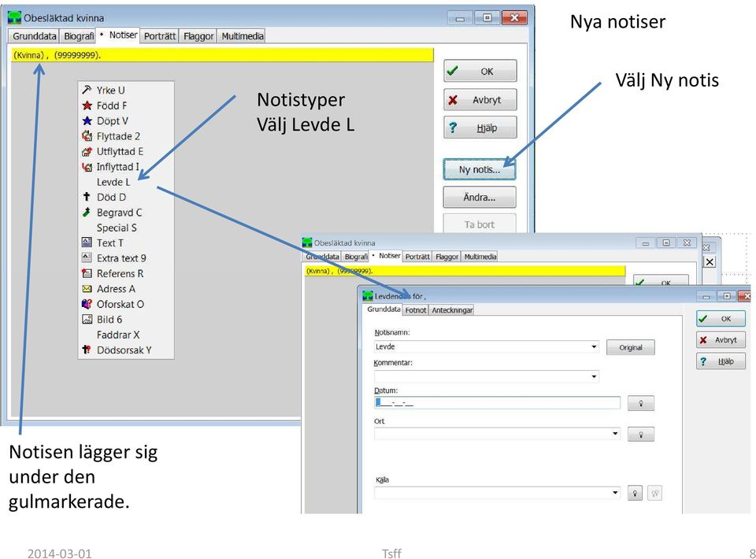
Task: Open the Anteckningar tab in Levde dialog
Action: (x=452, y=310)
